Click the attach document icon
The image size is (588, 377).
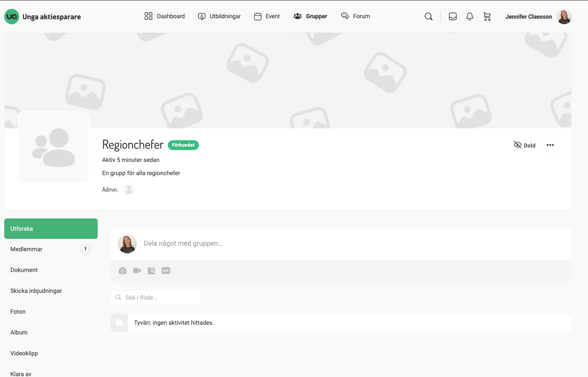click(152, 271)
